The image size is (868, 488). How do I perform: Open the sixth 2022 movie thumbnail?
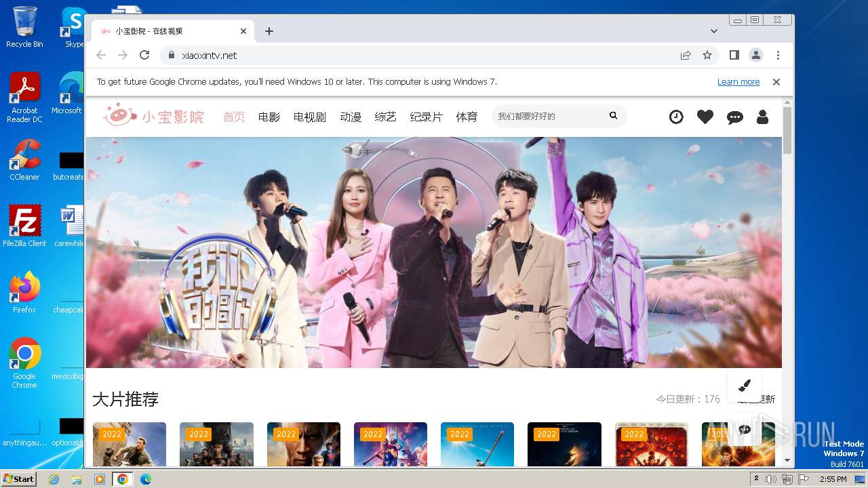tap(564, 444)
